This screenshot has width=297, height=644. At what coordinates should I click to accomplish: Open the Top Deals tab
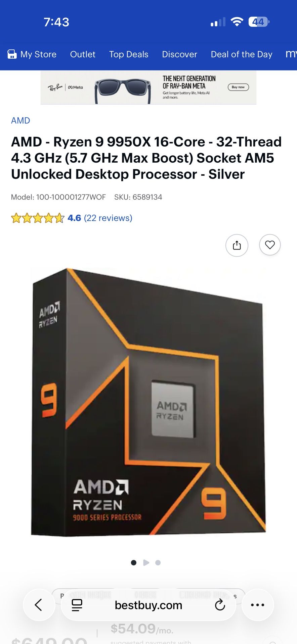click(129, 54)
